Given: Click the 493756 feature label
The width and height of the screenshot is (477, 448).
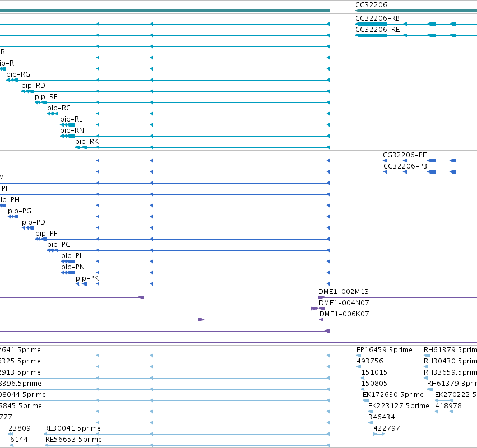Looking at the screenshot, I should pos(370,361).
